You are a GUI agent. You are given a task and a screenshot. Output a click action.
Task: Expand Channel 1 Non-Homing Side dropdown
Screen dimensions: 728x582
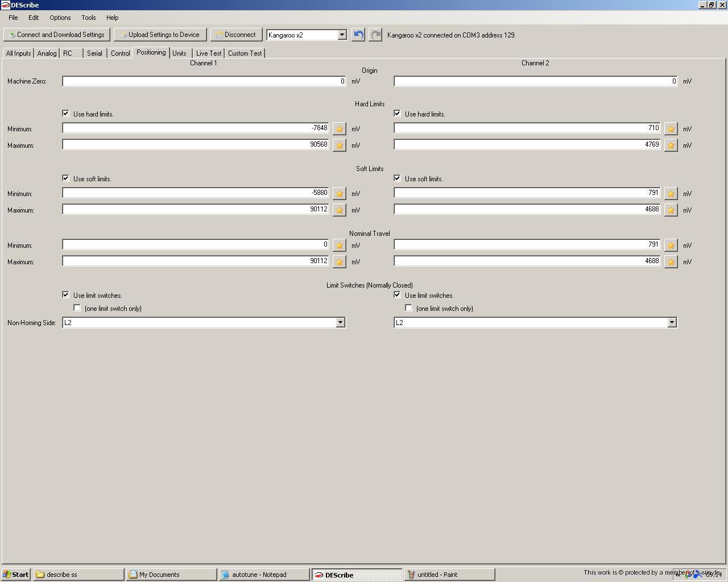(340, 322)
